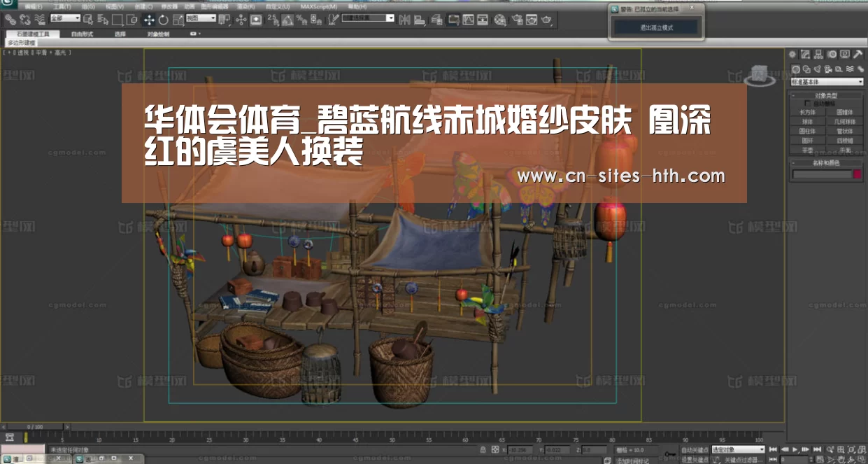Image resolution: width=868 pixels, height=464 pixels.
Task: Collapse the 名称和颜色 rollout
Action: pos(826,163)
